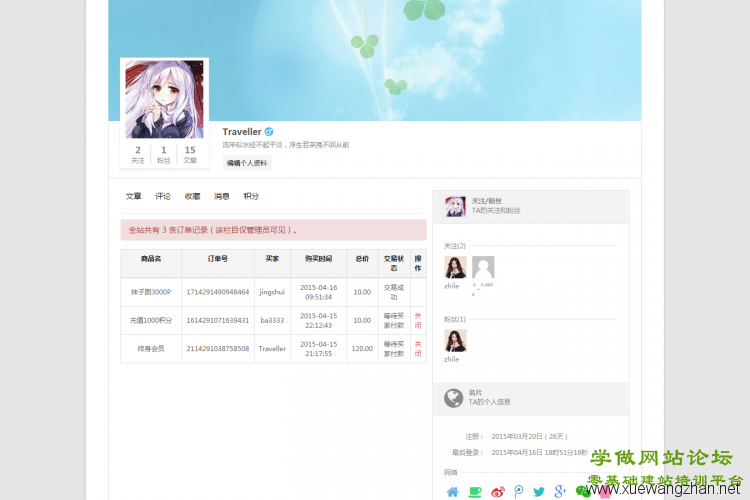Viewport: 750px width, 500px height.
Task: Open the 积分 tab
Action: 251,197
